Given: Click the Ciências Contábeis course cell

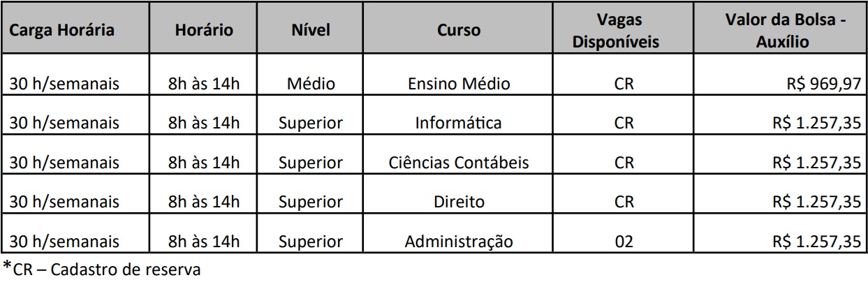Looking at the screenshot, I should click(x=459, y=163).
